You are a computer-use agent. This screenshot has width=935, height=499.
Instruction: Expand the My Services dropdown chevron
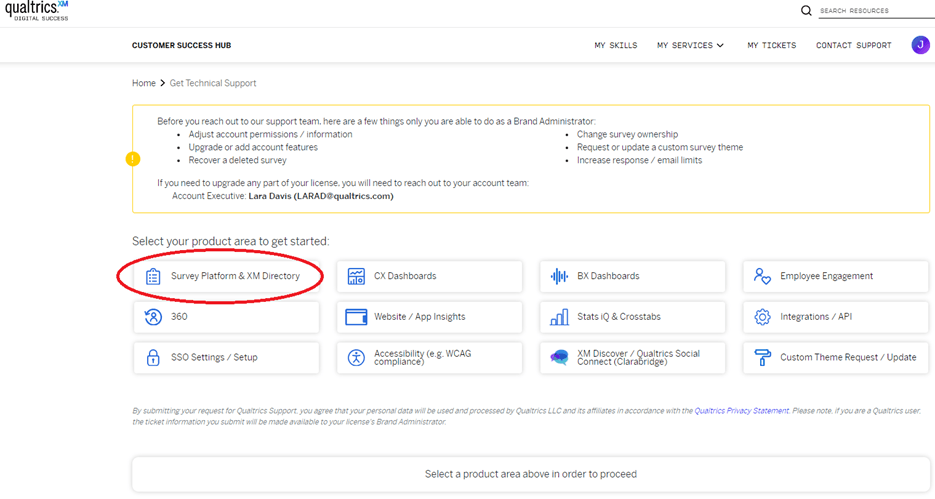pos(720,45)
